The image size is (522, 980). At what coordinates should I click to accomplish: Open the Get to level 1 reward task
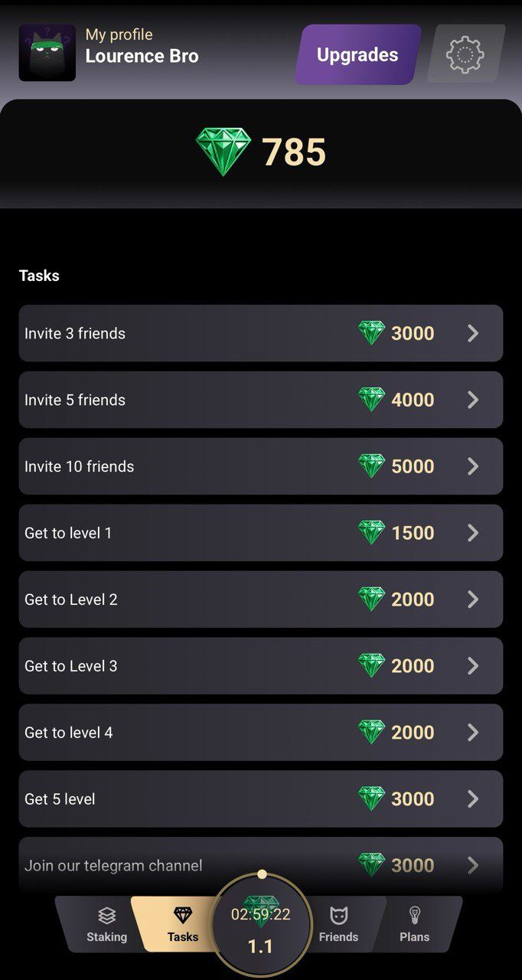(261, 533)
